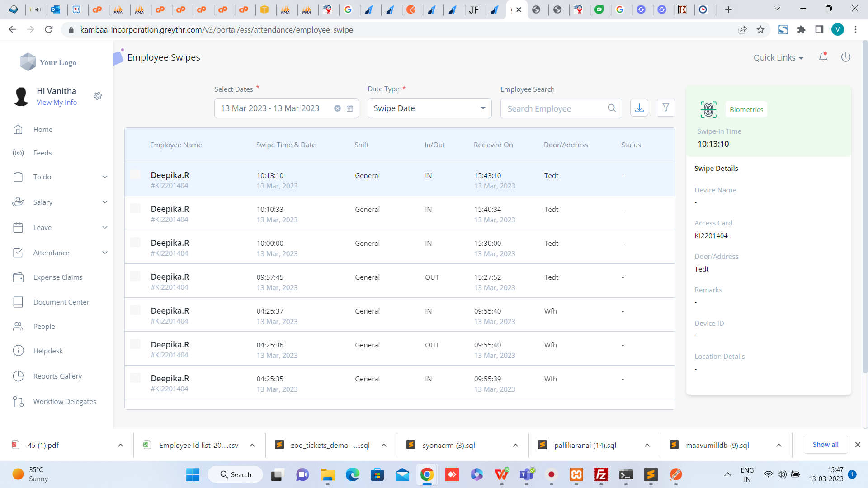Screen dimensions: 868x488
Task: Click the notifications bell icon
Action: pos(823,57)
